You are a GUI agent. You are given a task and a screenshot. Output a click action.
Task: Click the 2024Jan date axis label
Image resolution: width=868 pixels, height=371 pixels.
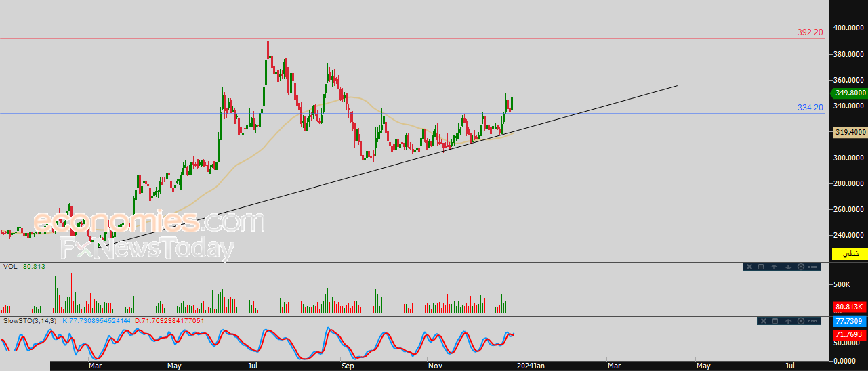click(x=530, y=366)
